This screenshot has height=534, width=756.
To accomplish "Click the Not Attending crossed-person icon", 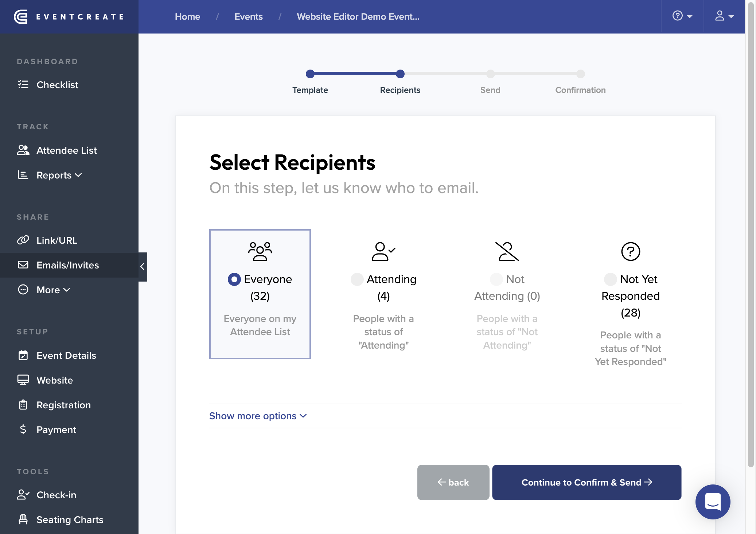I will 507,251.
